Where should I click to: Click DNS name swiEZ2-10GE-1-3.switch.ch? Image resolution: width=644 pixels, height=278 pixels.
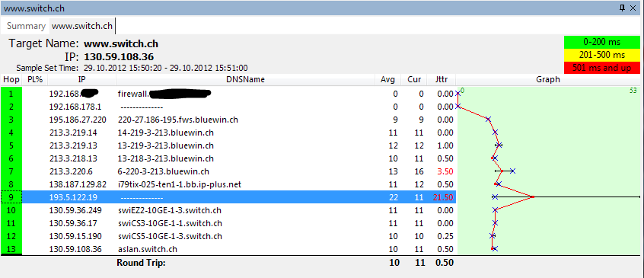pyautogui.click(x=170, y=210)
